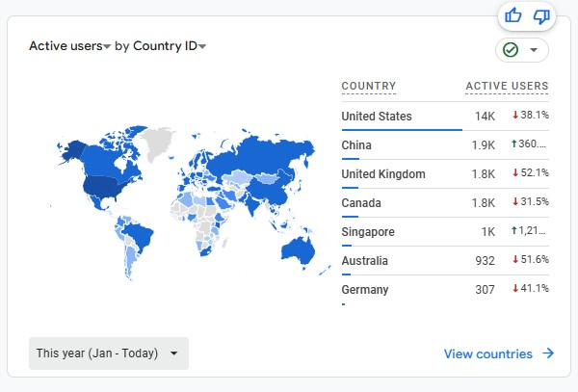Open the Active users metric dropdown
Image resolution: width=578 pixels, height=392 pixels.
tap(70, 45)
